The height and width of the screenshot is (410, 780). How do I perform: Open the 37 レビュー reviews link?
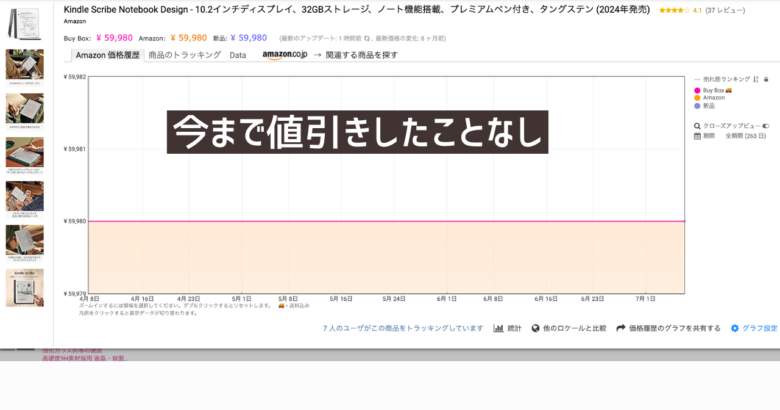(725, 10)
